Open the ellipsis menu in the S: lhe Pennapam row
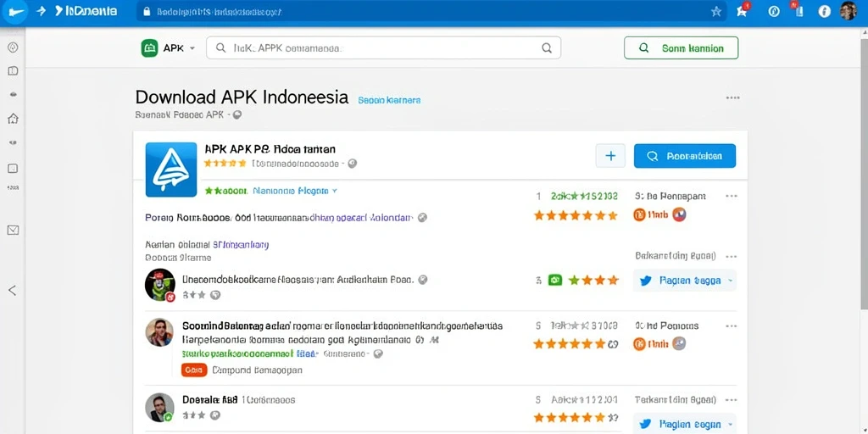 (732, 196)
